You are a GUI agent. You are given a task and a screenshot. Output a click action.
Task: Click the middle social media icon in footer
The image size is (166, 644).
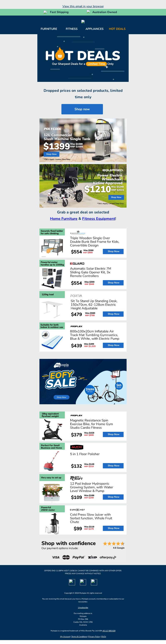[x=83, y=582]
